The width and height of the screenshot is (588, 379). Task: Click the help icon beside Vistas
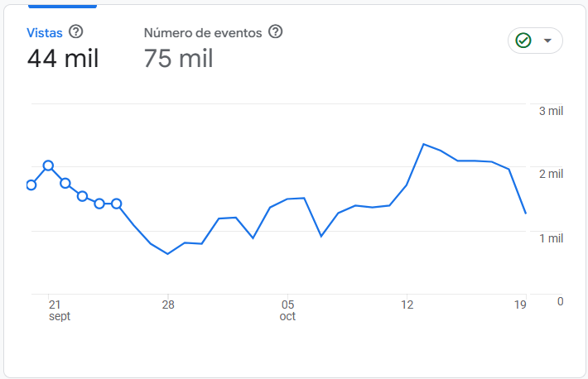point(76,32)
